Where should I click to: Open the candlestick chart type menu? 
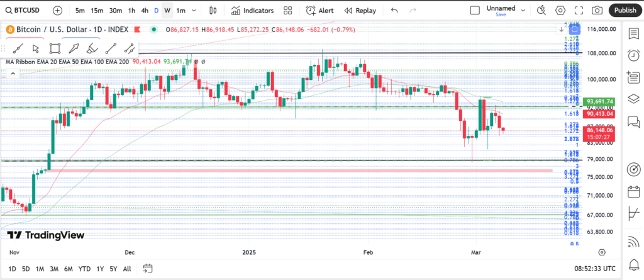pyautogui.click(x=213, y=10)
